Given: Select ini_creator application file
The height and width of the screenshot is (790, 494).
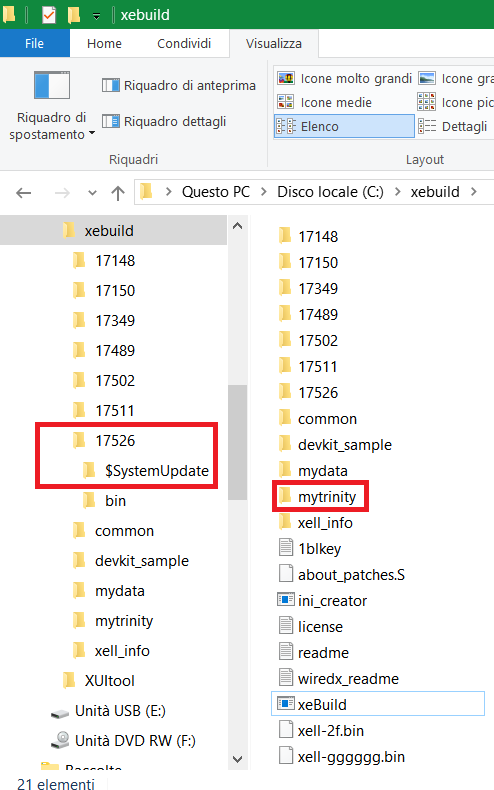Looking at the screenshot, I should [322, 601].
